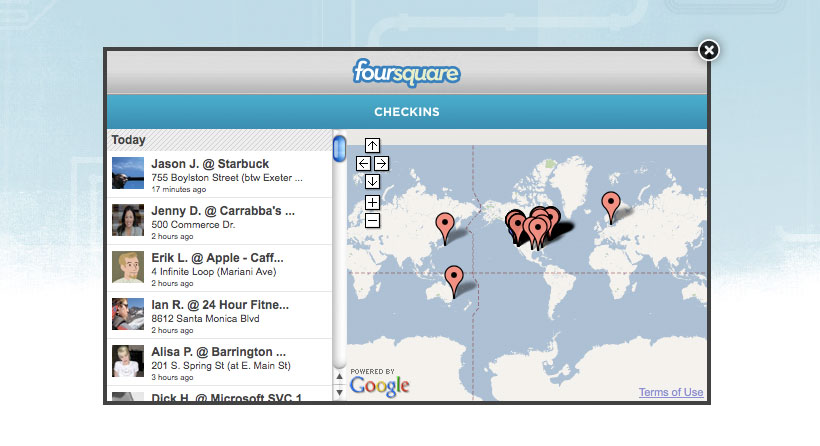Viewport: 820px width, 446px height.
Task: Open Jenny D. @ Carrabba's checkin
Action: [219, 222]
